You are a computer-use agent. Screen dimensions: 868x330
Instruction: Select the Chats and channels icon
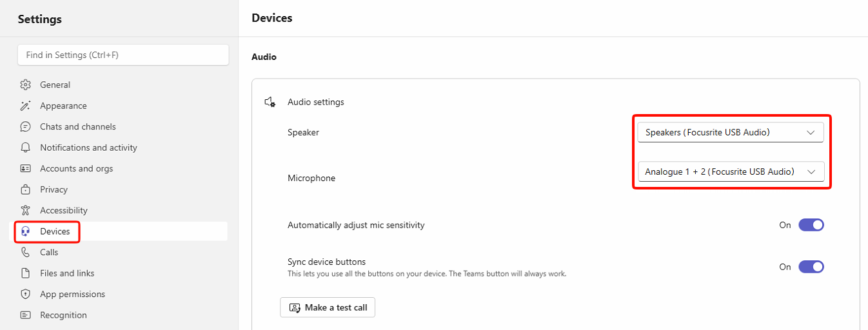26,127
